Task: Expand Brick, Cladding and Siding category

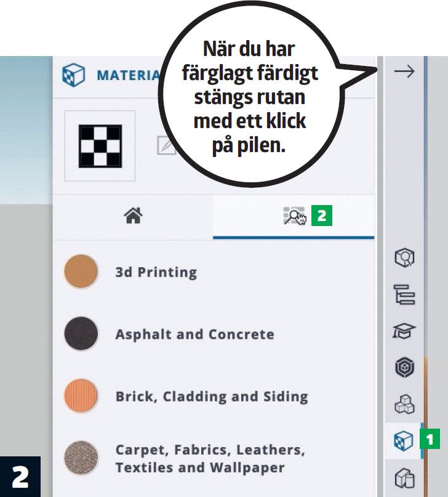Action: (x=211, y=397)
